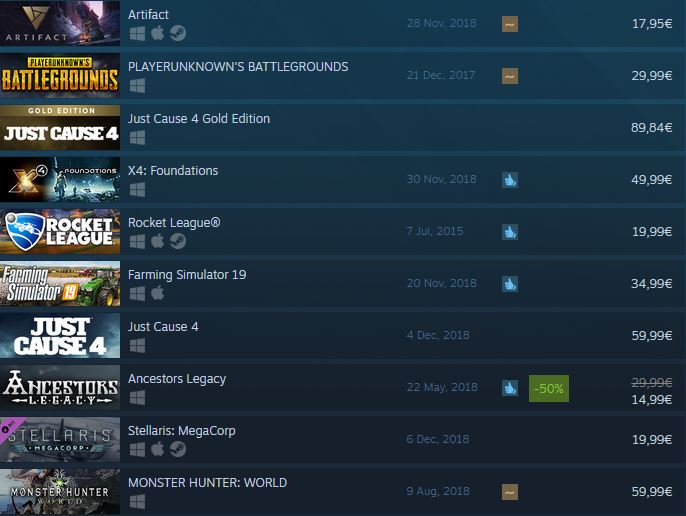Click the -50% discount badge for Ancestors Legacy

tap(549, 389)
